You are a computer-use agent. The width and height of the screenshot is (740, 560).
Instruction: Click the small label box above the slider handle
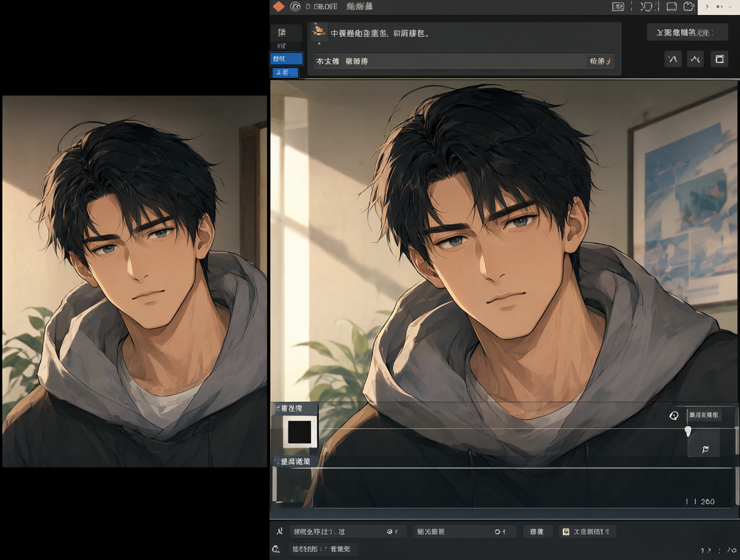click(703, 415)
